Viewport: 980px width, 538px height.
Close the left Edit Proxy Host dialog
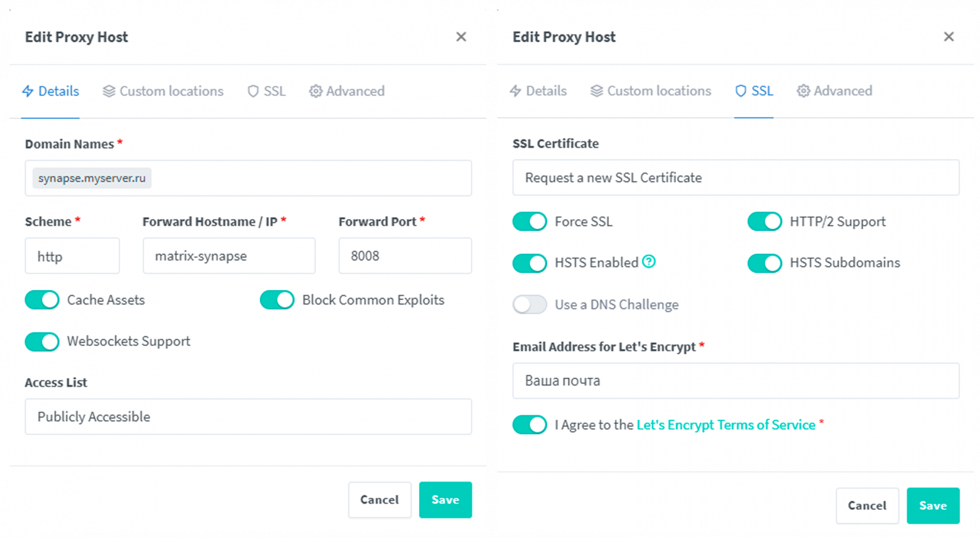coord(461,37)
